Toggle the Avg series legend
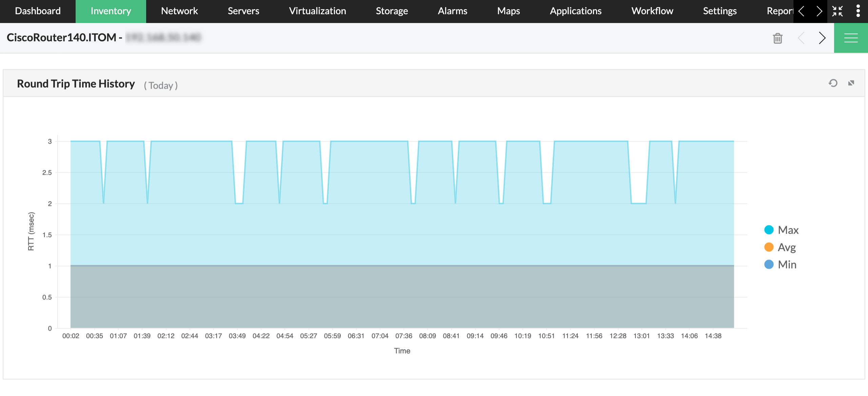868x396 pixels. coord(787,247)
